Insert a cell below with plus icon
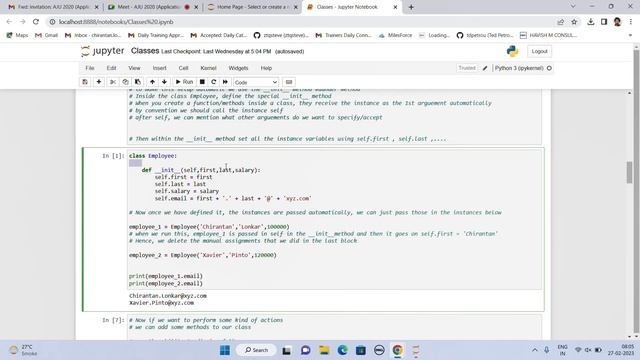Viewport: 640px width, 360px height. tap(99, 82)
